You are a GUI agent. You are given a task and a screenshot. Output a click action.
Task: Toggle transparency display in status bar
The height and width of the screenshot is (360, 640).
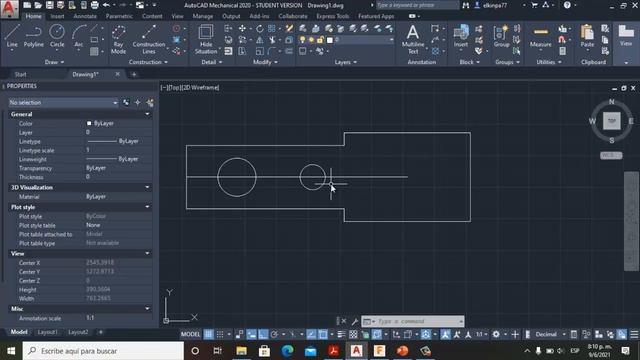click(353, 334)
